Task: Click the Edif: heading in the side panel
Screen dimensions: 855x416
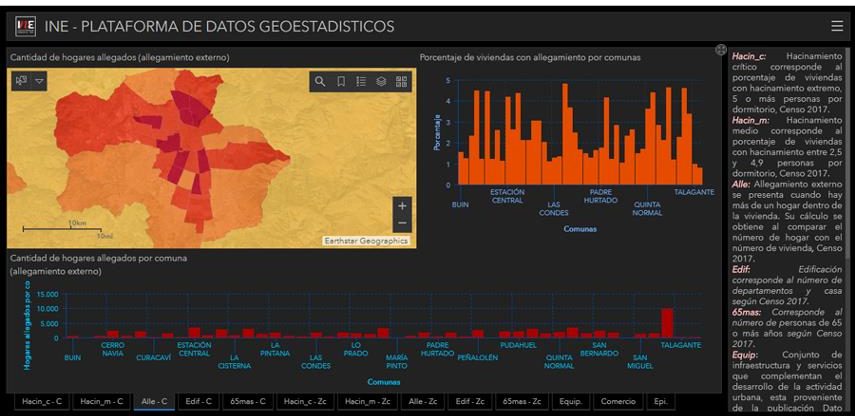Action: click(741, 269)
